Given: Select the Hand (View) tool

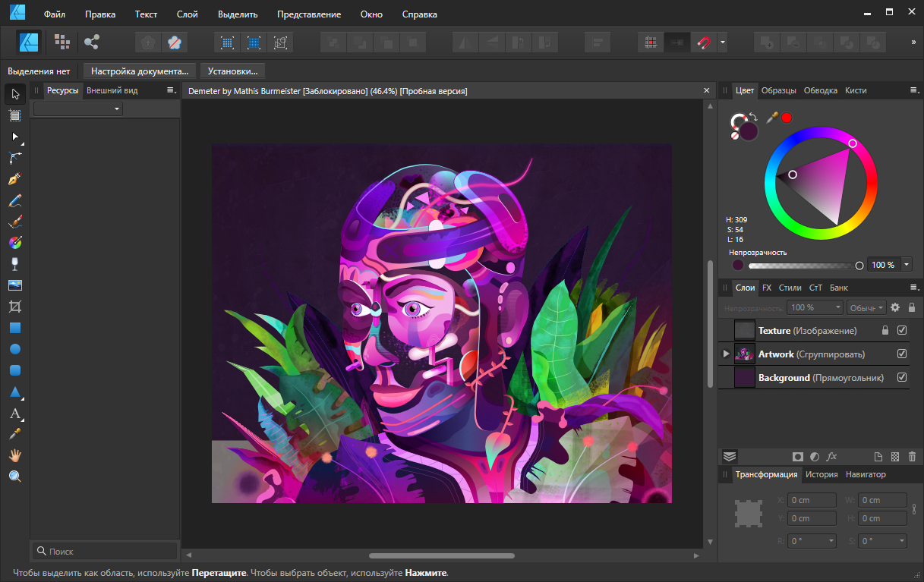Looking at the screenshot, I should [x=15, y=455].
